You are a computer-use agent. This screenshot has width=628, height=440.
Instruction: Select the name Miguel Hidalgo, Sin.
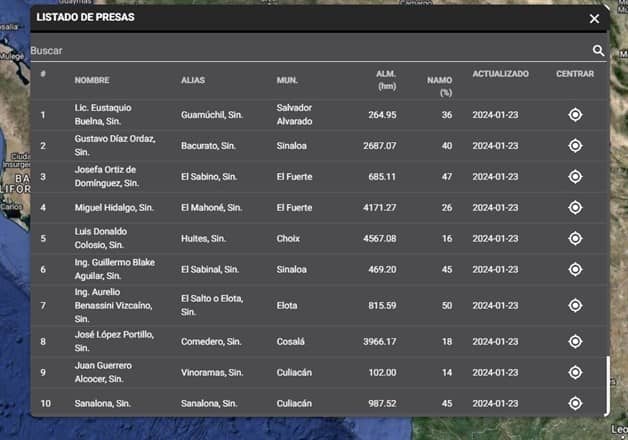[x=114, y=207]
